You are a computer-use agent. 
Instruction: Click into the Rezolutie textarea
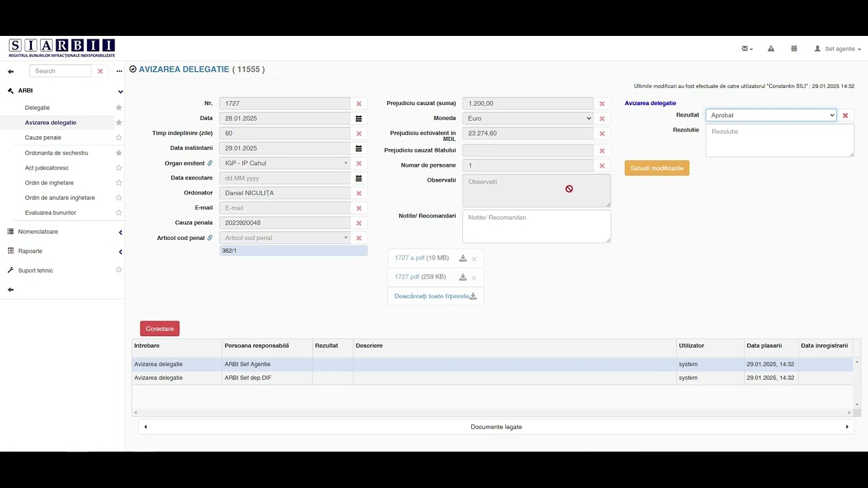coord(780,140)
